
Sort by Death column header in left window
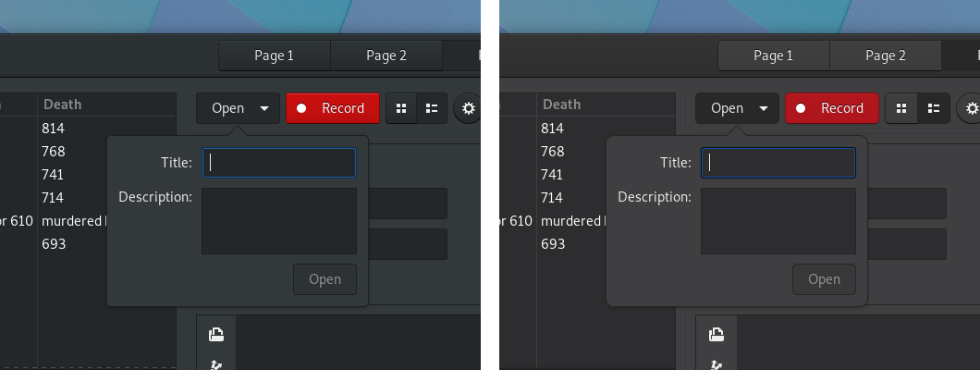point(106,105)
